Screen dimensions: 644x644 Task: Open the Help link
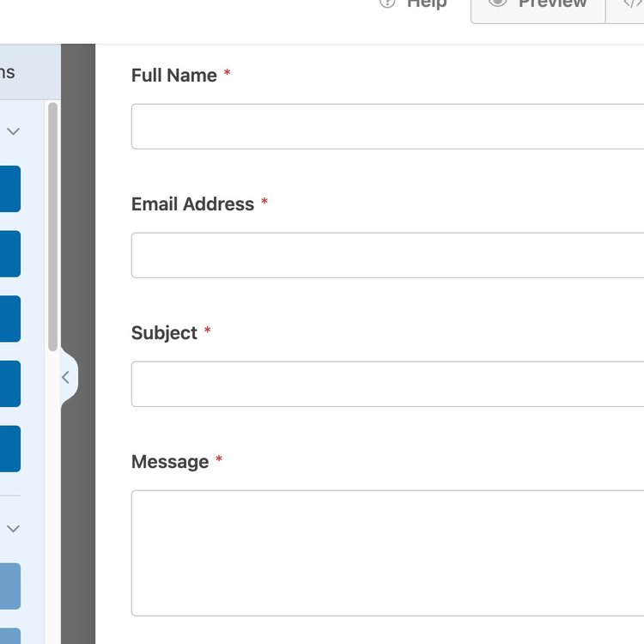pyautogui.click(x=413, y=4)
